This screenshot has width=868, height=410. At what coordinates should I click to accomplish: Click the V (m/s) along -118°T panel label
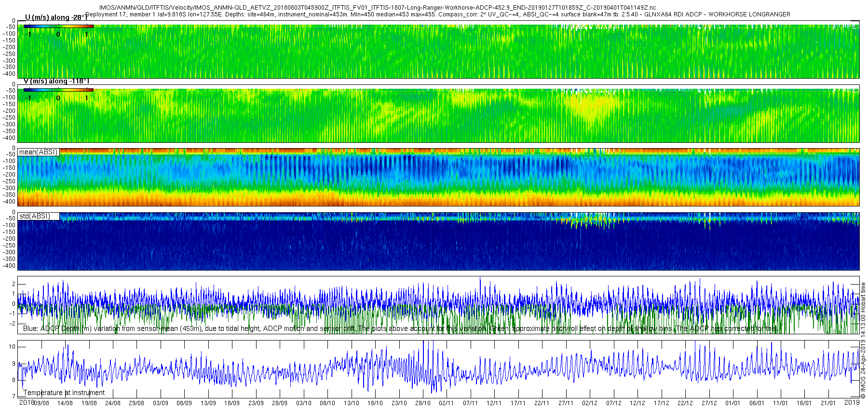(56, 81)
